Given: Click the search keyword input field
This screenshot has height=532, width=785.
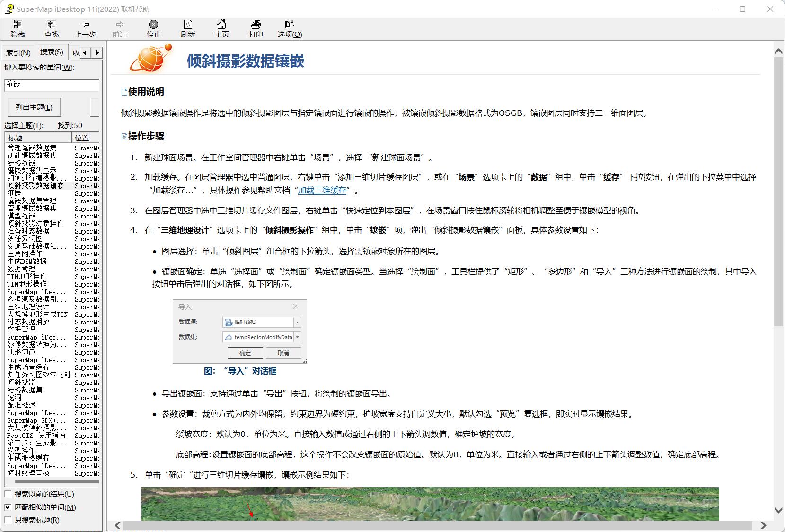Looking at the screenshot, I should (x=52, y=85).
